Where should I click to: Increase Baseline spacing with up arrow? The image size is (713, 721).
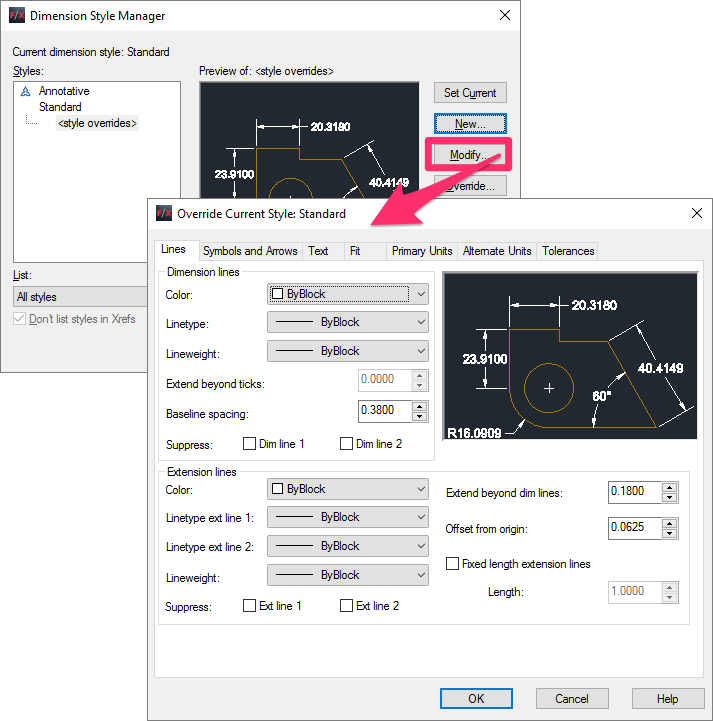pos(419,406)
